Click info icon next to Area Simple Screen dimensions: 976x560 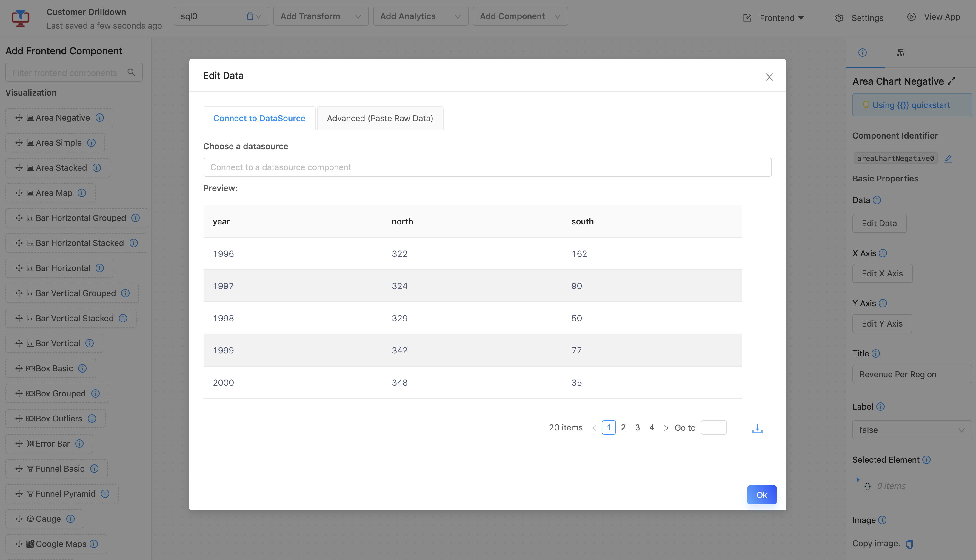coord(91,143)
